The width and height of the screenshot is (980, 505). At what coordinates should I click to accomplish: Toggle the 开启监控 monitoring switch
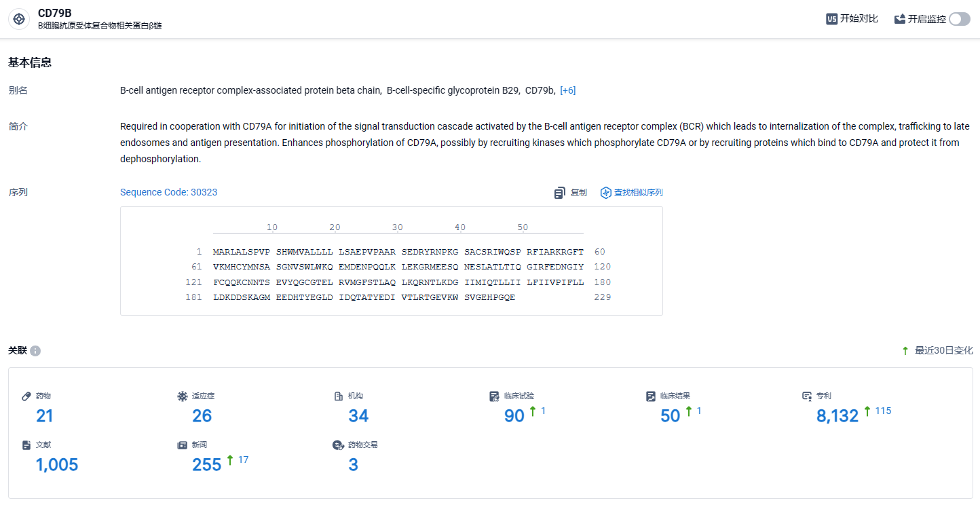[x=960, y=19]
